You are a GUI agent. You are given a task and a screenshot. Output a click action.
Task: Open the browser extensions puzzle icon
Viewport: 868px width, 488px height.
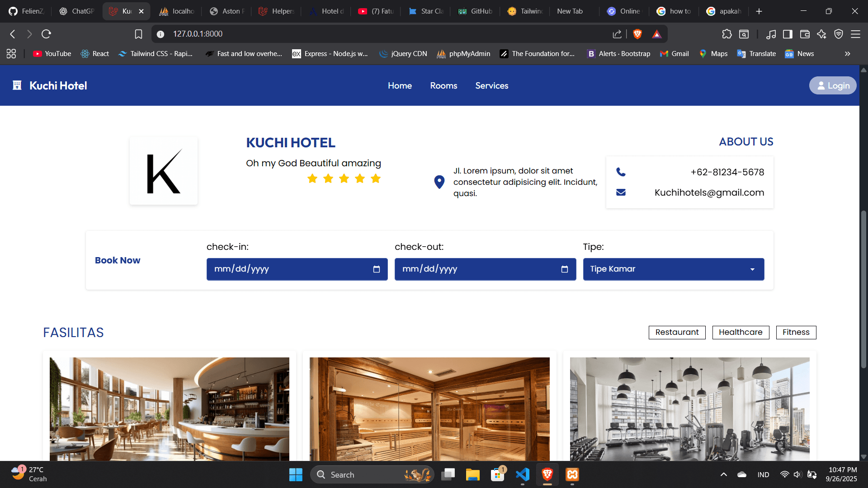point(726,34)
